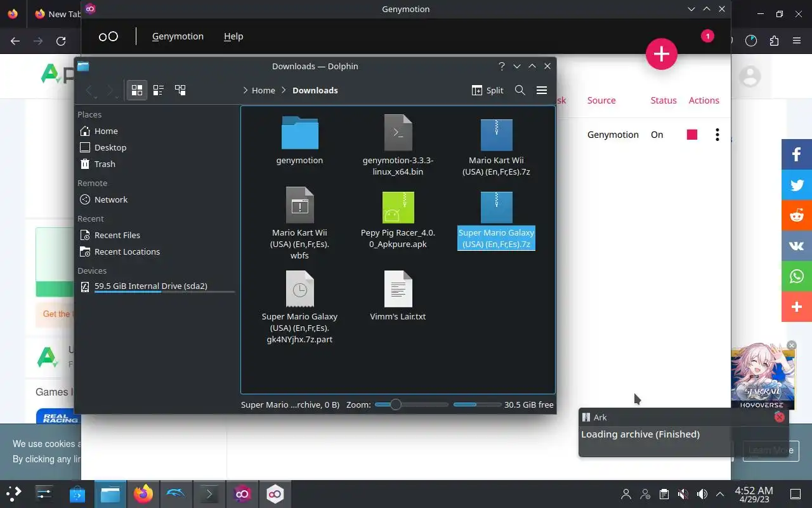Share page on Reddit

point(797,215)
